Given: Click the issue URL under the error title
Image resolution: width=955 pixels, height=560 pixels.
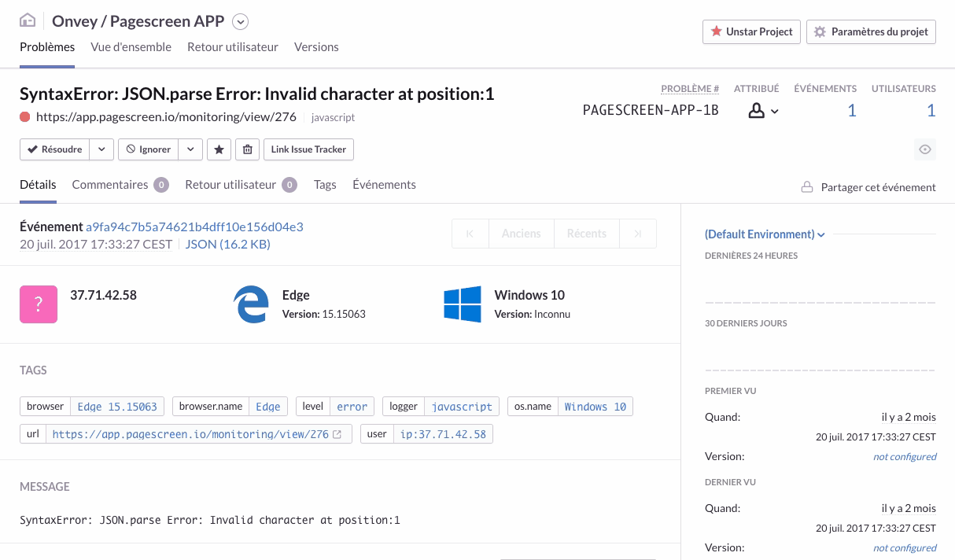Looking at the screenshot, I should [166, 117].
